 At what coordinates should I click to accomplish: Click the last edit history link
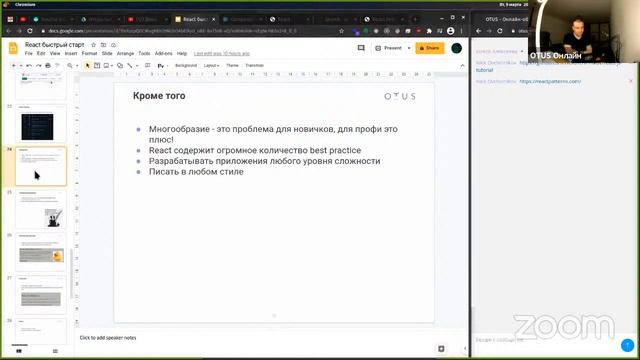(x=222, y=53)
